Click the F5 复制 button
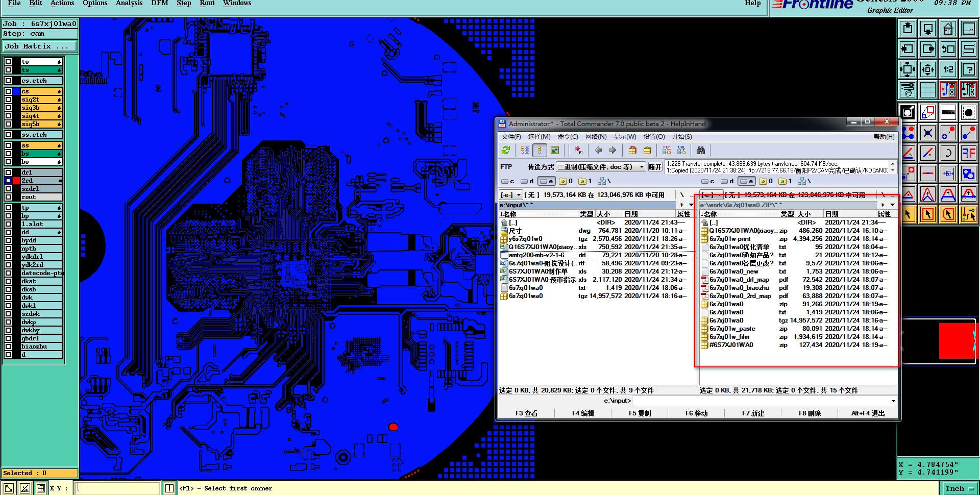 click(x=640, y=413)
